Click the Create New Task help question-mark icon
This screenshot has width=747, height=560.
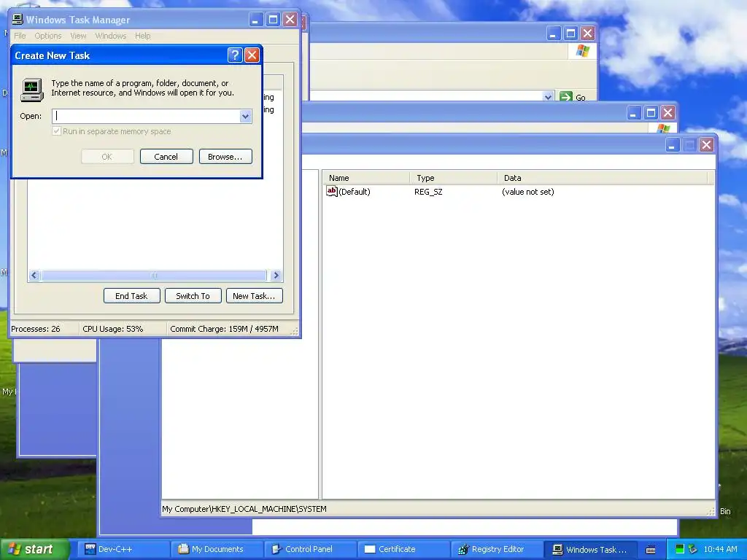235,55
